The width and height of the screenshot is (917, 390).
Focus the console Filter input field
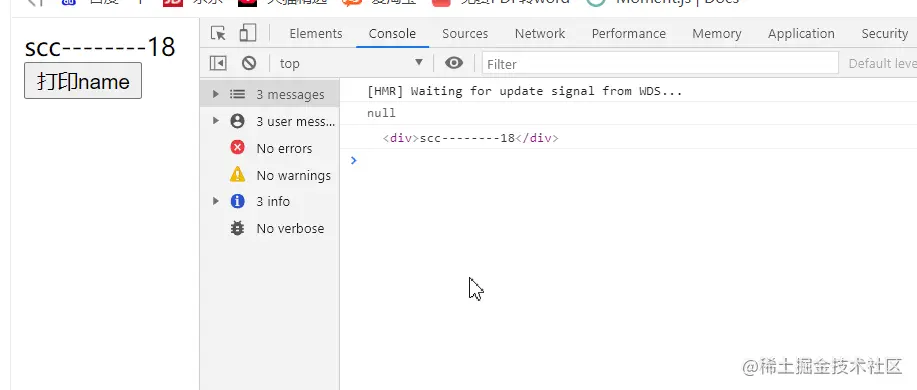coord(660,63)
